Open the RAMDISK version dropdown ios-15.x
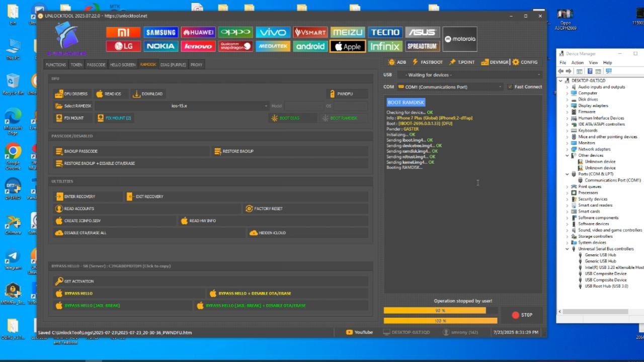 pos(182,106)
